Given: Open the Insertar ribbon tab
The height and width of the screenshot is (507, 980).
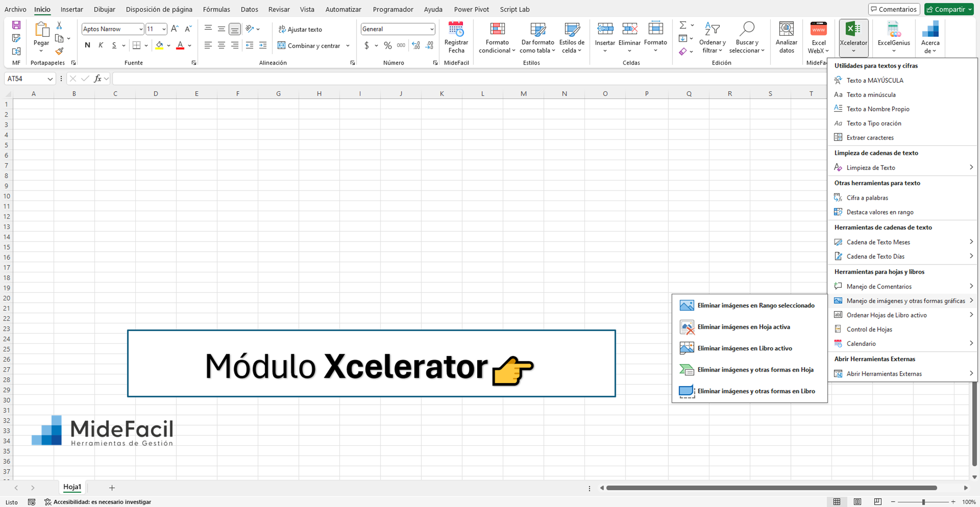Looking at the screenshot, I should (x=72, y=9).
